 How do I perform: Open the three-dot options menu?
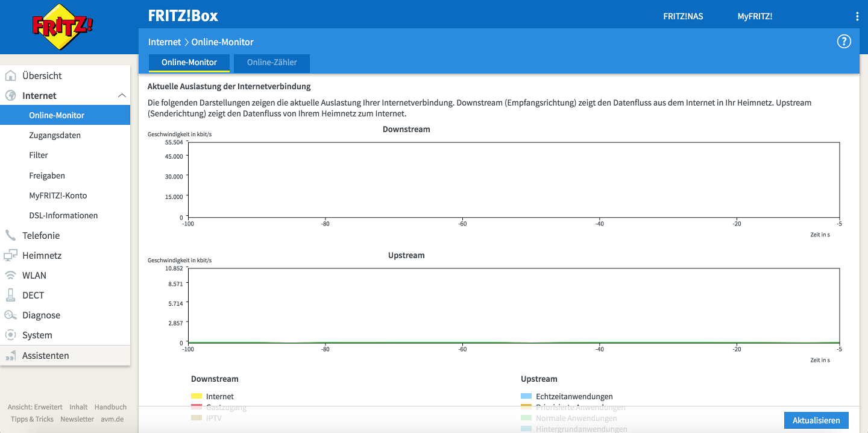pyautogui.click(x=857, y=16)
